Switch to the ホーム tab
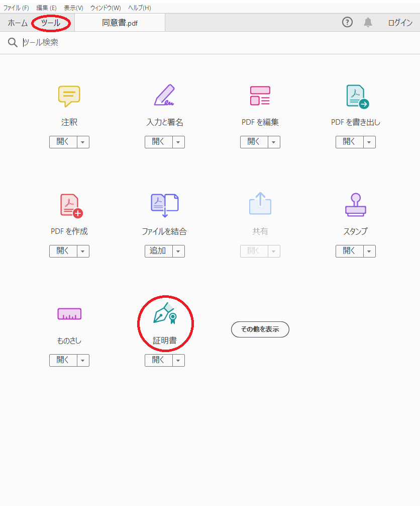Image resolution: width=420 pixels, height=506 pixels. click(x=18, y=23)
